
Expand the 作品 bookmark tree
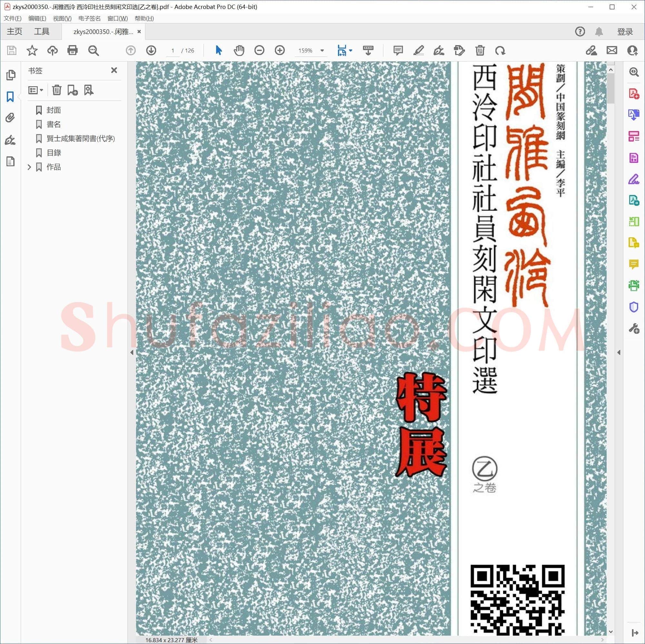[x=29, y=167]
